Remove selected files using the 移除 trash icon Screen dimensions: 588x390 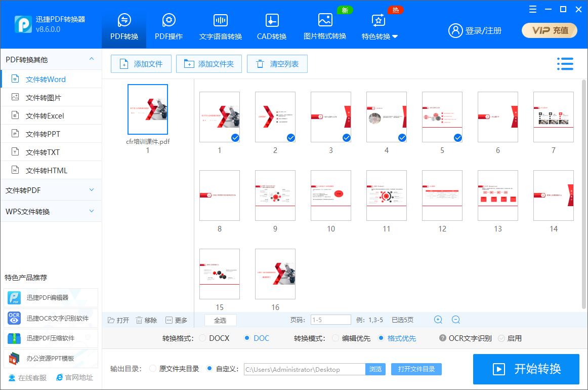pyautogui.click(x=146, y=320)
